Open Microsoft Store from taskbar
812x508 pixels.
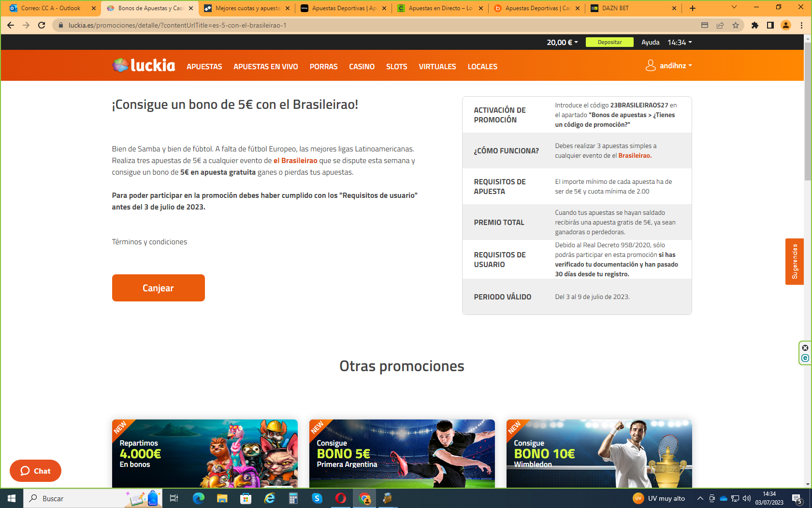pyautogui.click(x=246, y=498)
